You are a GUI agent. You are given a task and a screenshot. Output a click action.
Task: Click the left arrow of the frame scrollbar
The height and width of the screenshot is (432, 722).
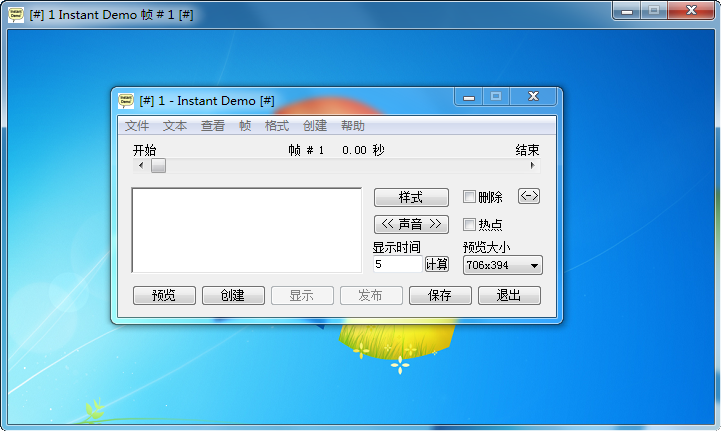(140, 166)
